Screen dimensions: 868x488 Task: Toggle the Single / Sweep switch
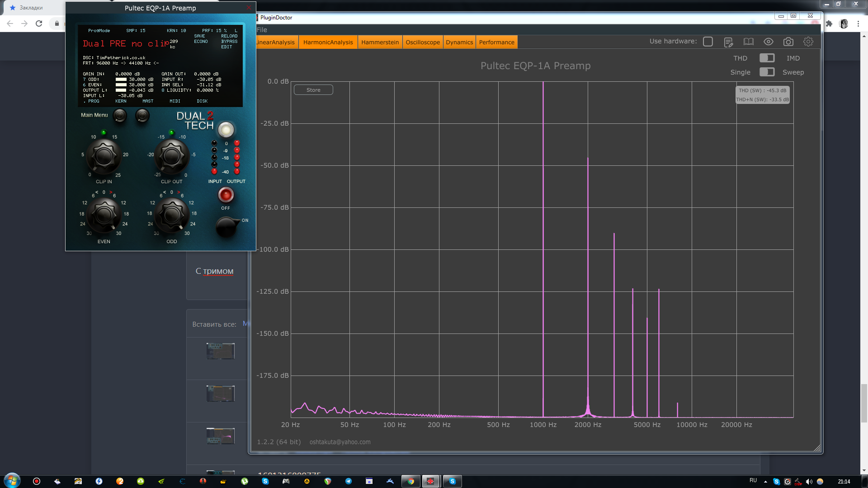point(767,72)
